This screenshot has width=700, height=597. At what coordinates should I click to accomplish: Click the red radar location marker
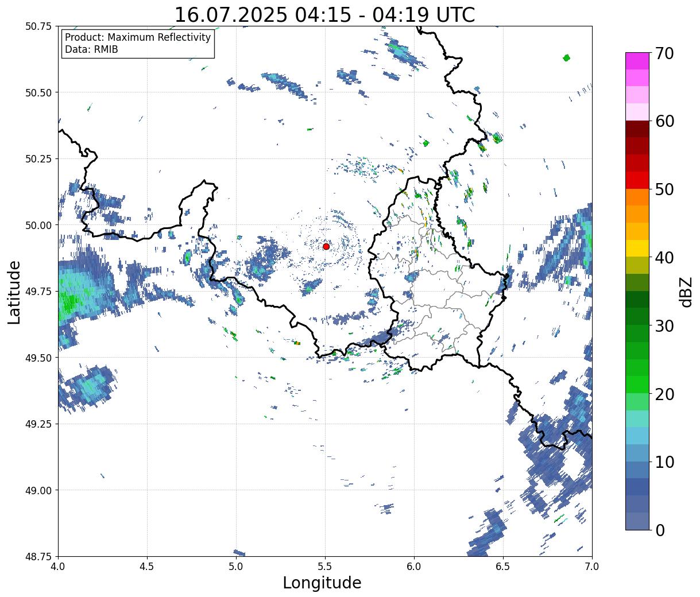tap(326, 246)
